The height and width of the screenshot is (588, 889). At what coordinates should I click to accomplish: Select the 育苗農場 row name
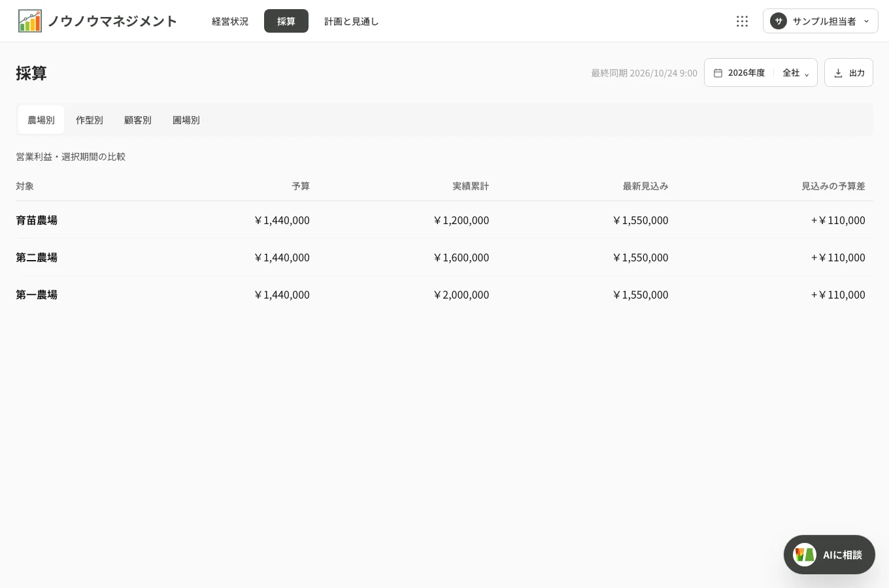[x=37, y=220]
